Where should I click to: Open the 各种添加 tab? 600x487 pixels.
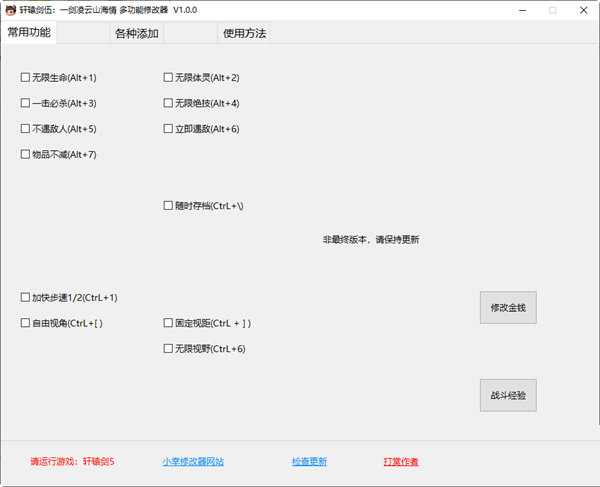(137, 33)
